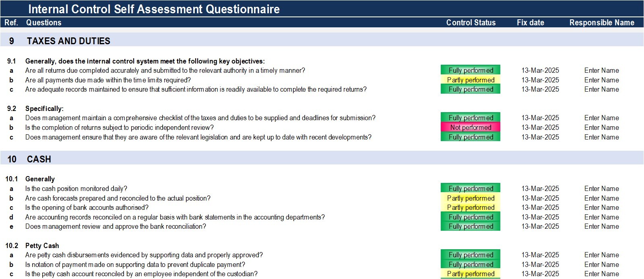Click Enter Name for 9.2 b row
The width and height of the screenshot is (644, 279).
click(601, 127)
